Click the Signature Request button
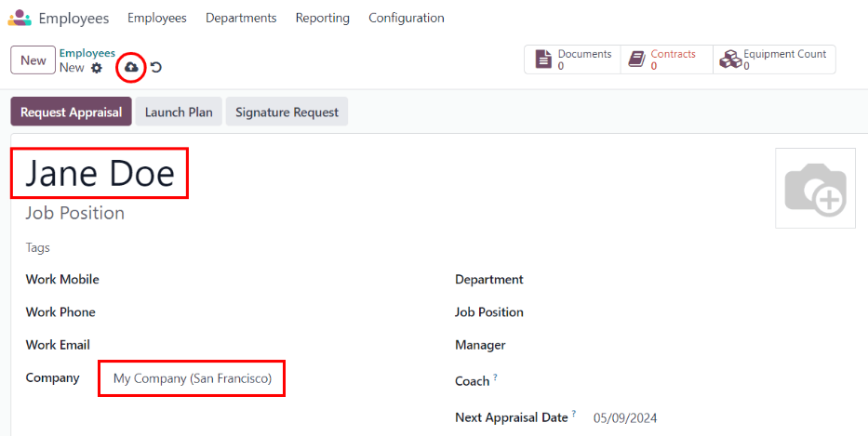This screenshot has height=436, width=868. [x=287, y=112]
